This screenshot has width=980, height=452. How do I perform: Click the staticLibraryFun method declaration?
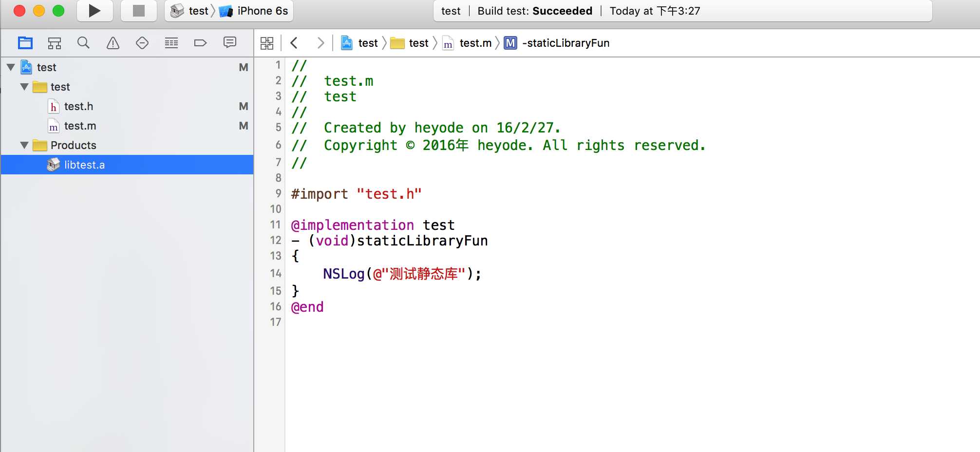point(389,241)
